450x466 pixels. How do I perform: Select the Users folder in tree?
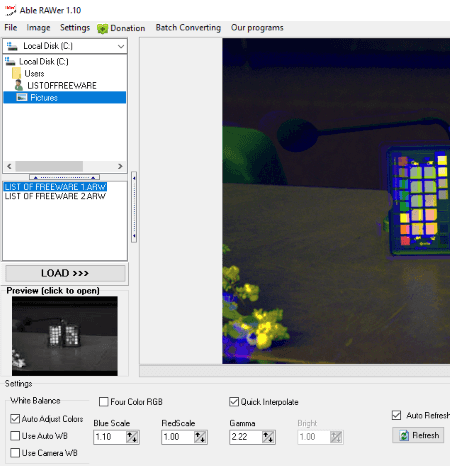tap(34, 74)
